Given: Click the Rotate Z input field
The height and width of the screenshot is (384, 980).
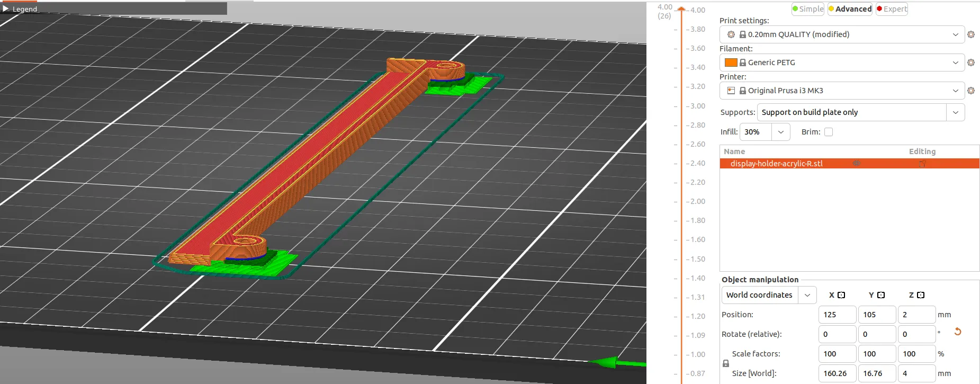Looking at the screenshot, I should point(916,334).
